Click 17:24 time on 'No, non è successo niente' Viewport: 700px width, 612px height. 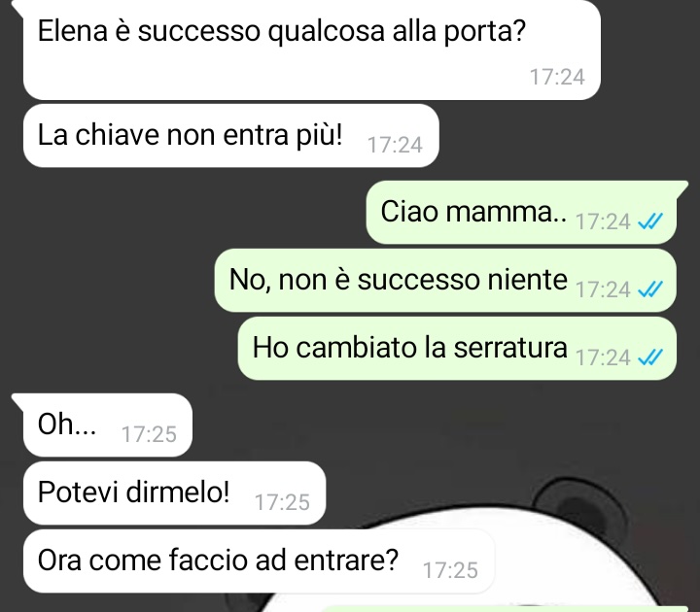603,289
